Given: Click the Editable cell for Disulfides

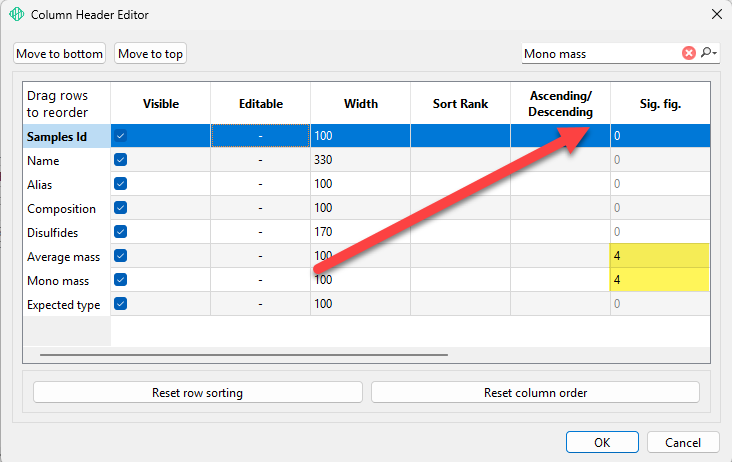Looking at the screenshot, I should tap(260, 232).
